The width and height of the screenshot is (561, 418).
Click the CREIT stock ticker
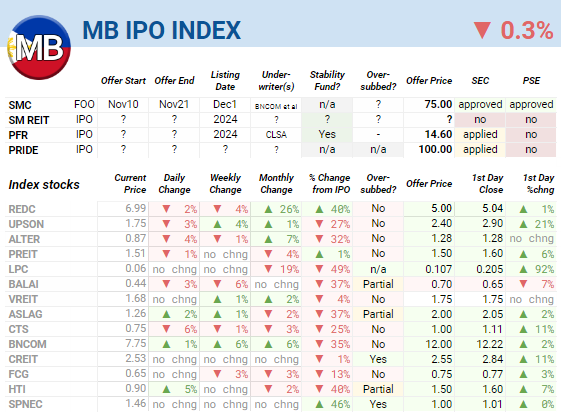click(x=23, y=360)
